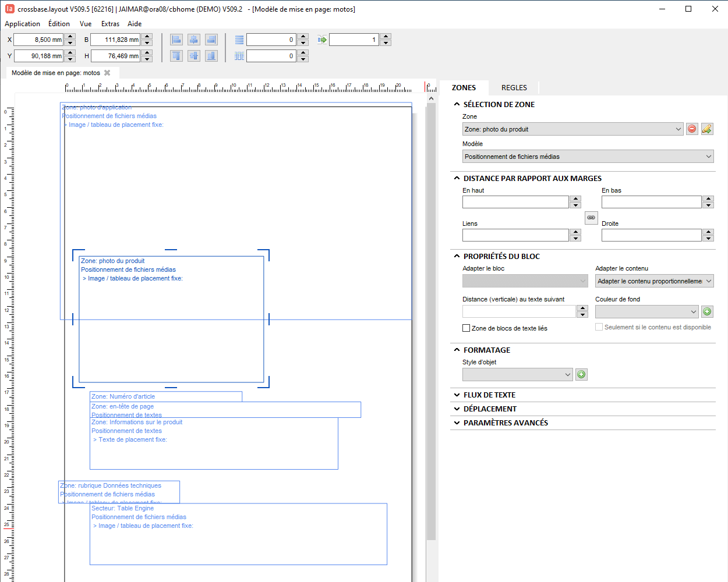Add an object style with green plus

(581, 375)
